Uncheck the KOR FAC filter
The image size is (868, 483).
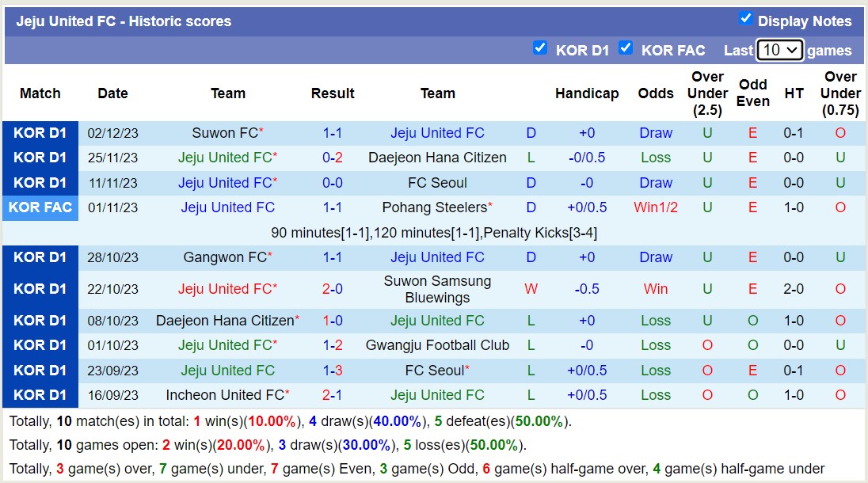(626, 48)
